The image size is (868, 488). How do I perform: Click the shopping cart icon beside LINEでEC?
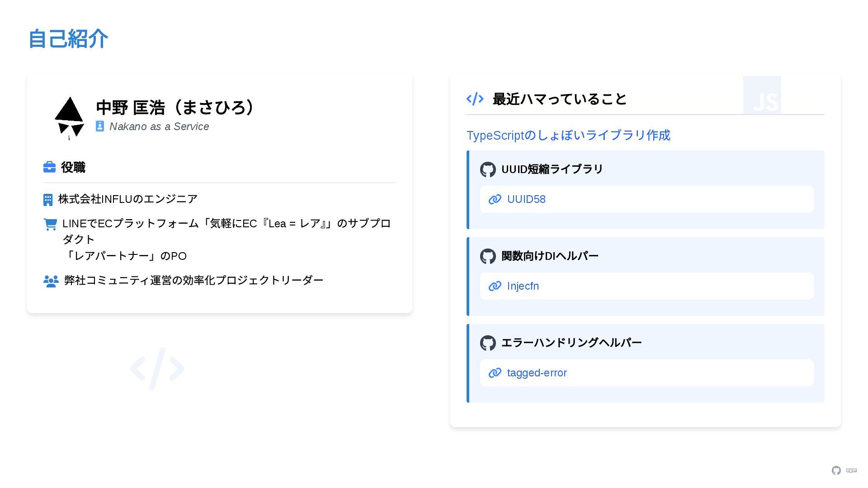(x=50, y=224)
